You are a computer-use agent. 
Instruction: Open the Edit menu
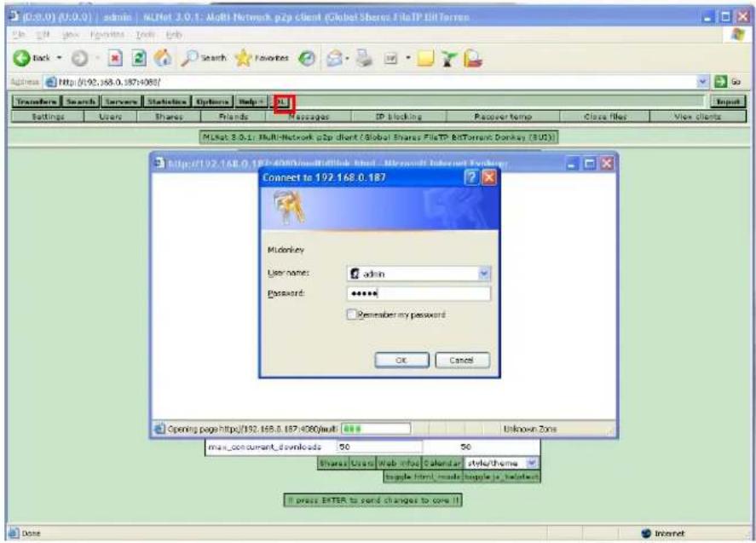coord(43,35)
